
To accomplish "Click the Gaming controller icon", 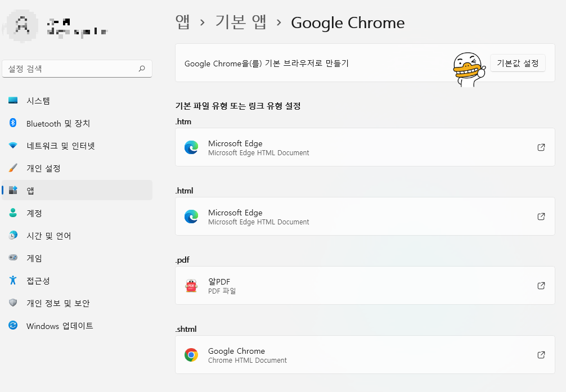I will tap(13, 258).
